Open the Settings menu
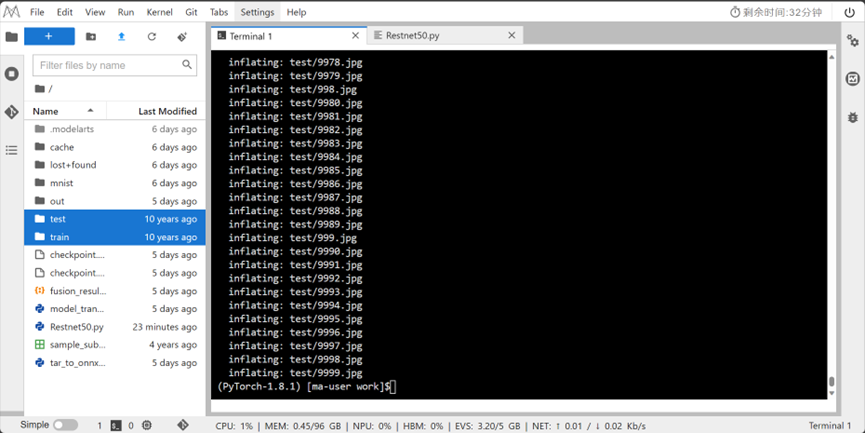865x433 pixels. click(257, 12)
